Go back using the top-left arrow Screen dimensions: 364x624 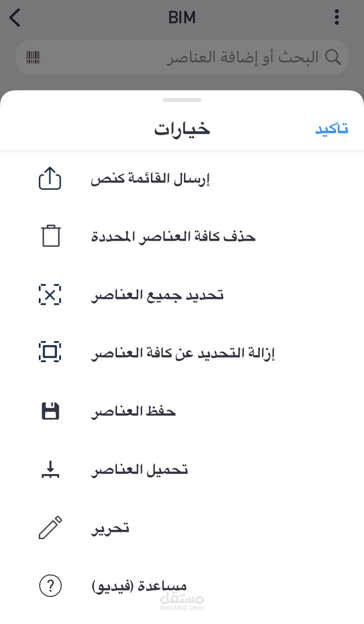click(x=15, y=17)
